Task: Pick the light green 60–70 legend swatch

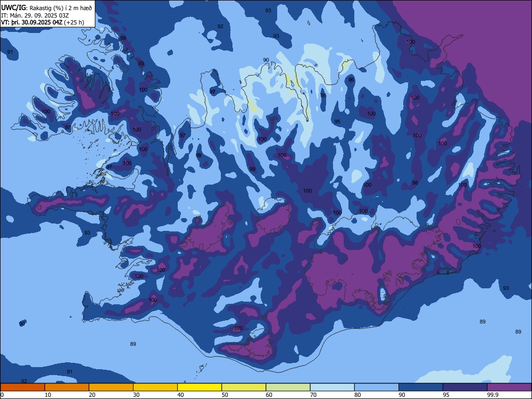Action: [288, 387]
